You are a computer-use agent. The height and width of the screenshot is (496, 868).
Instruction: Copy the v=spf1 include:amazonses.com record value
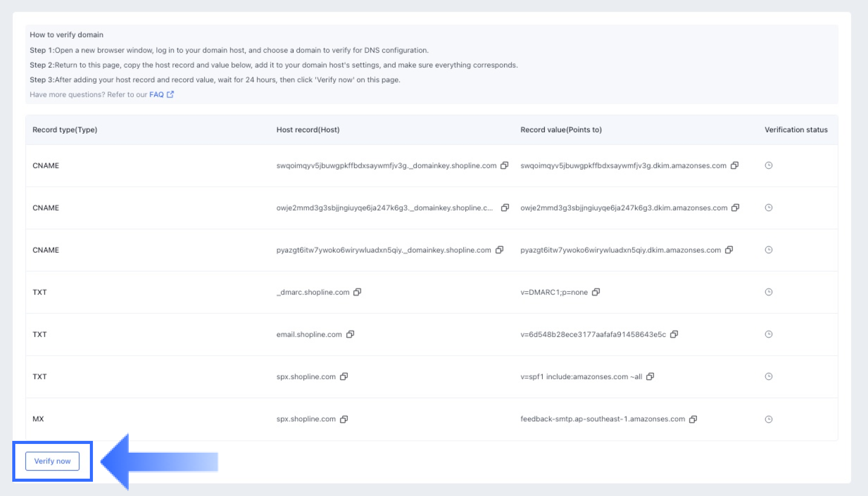pos(650,377)
